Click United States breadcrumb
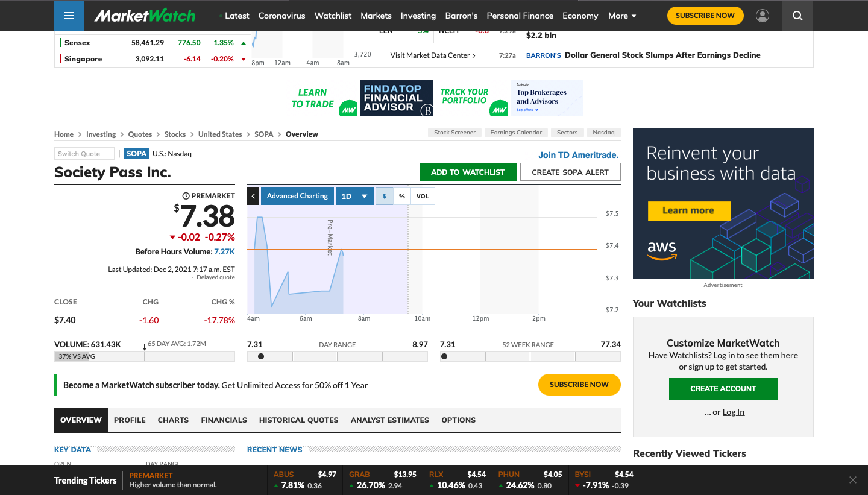The height and width of the screenshot is (495, 868). 220,134
